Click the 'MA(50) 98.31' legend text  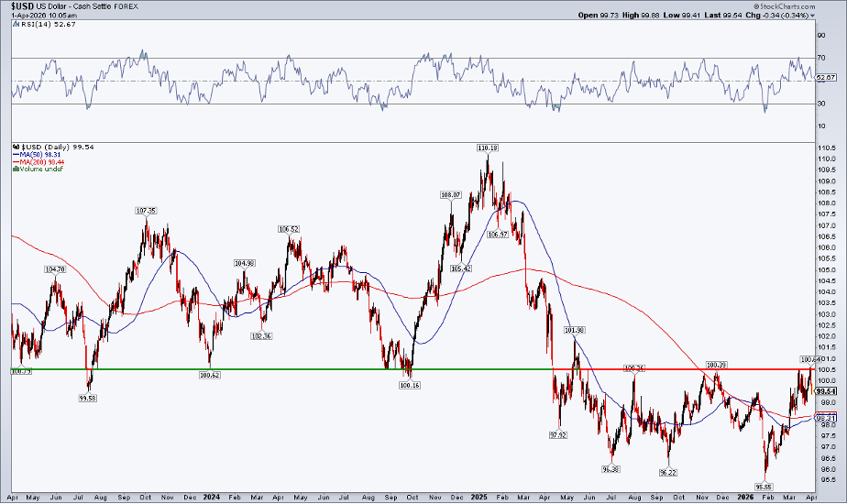[x=40, y=155]
